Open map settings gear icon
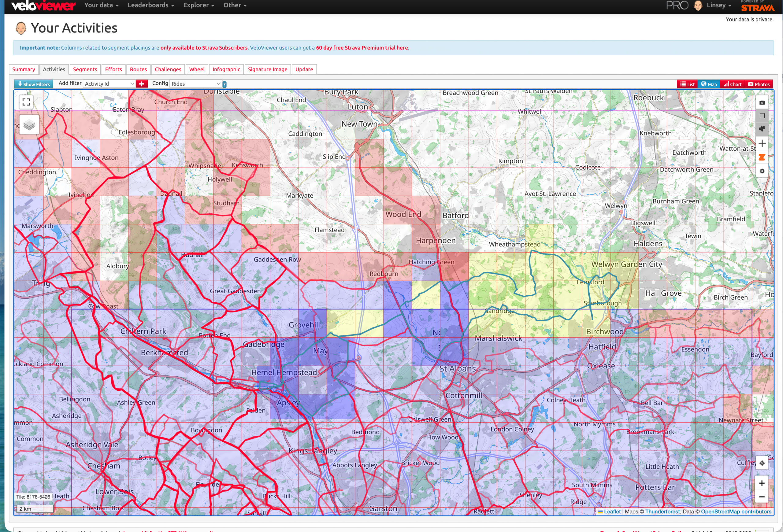783x532 pixels. (x=762, y=171)
